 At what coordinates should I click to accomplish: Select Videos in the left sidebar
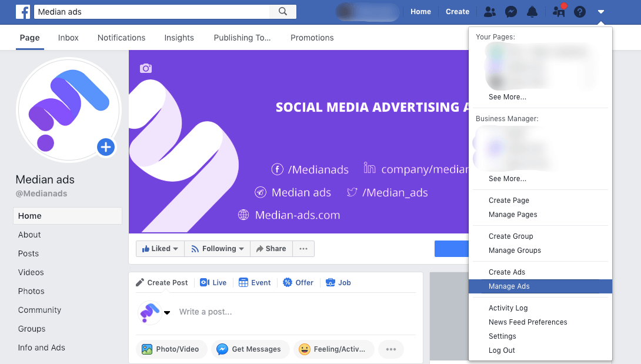(x=31, y=272)
